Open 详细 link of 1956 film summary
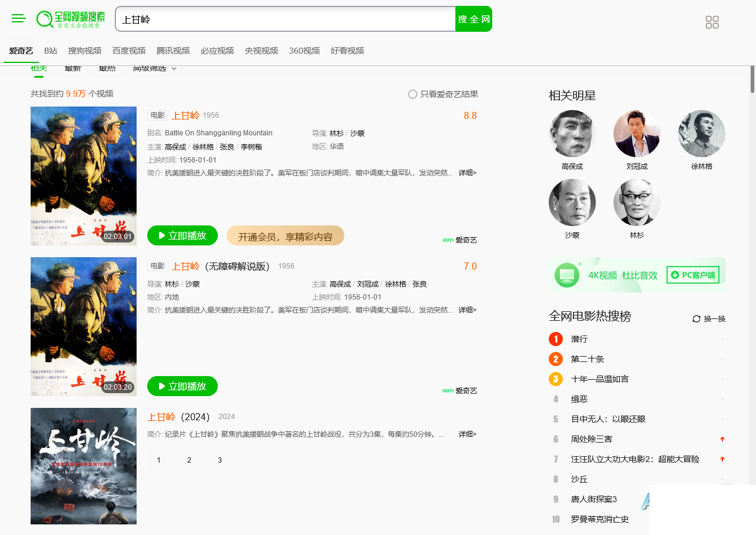756x535 pixels. [x=467, y=173]
